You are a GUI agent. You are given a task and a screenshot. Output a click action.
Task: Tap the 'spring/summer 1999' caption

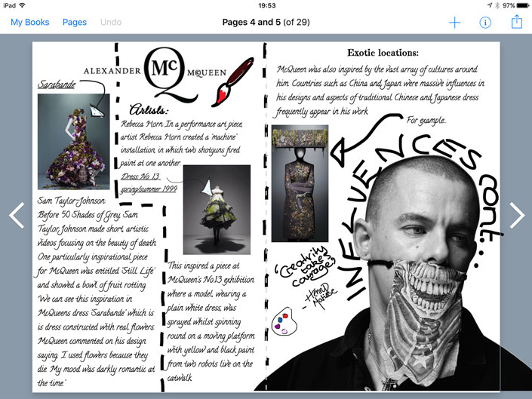(149, 189)
